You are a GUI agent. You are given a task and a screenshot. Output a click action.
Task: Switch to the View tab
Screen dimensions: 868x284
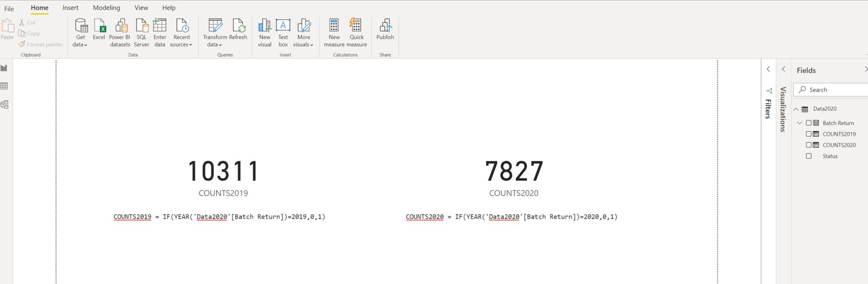pyautogui.click(x=141, y=8)
